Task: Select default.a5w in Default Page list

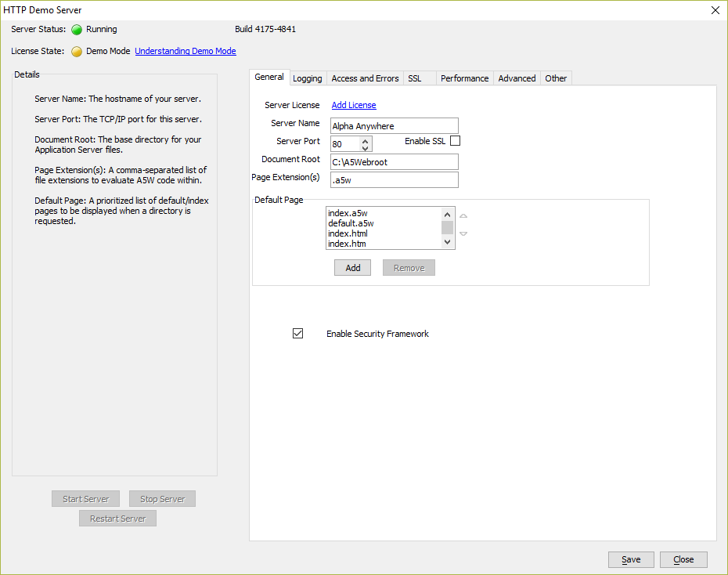Action: click(384, 223)
